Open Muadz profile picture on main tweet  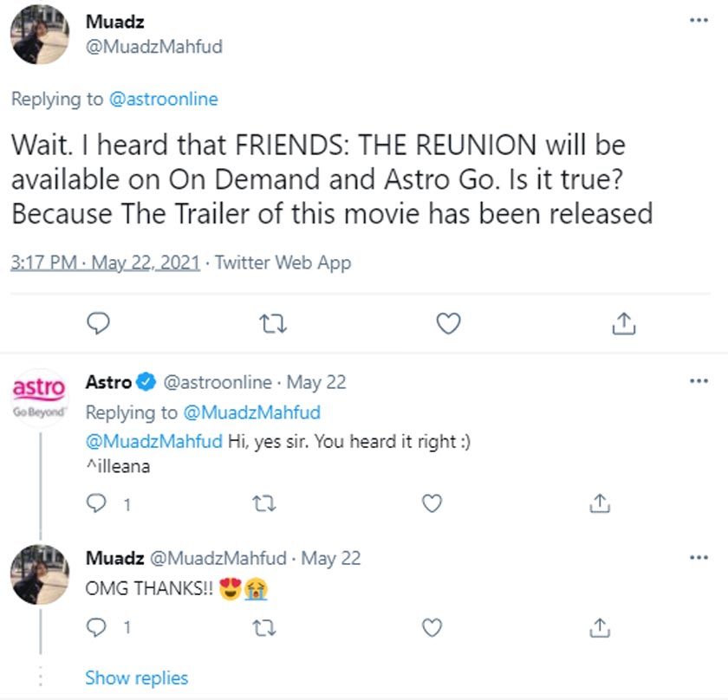tap(40, 40)
